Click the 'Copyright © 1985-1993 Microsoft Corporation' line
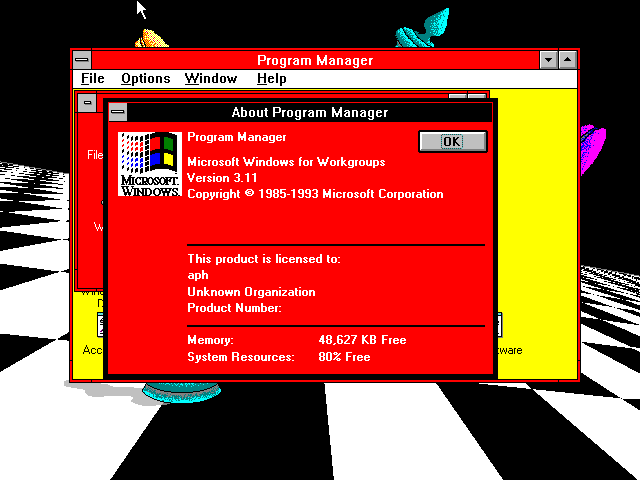The height and width of the screenshot is (480, 640). (315, 194)
